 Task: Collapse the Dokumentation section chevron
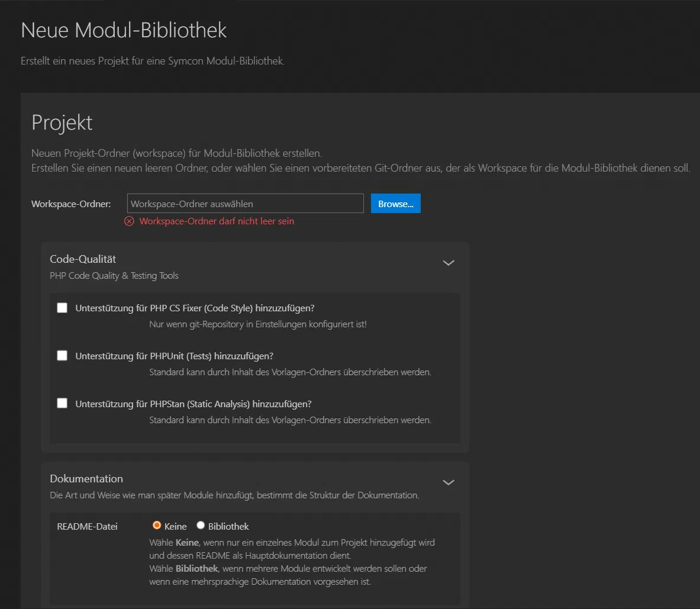(448, 483)
